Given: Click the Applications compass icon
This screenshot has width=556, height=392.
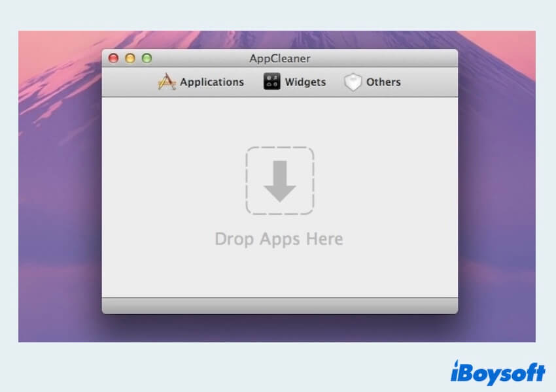Looking at the screenshot, I should pos(167,82).
